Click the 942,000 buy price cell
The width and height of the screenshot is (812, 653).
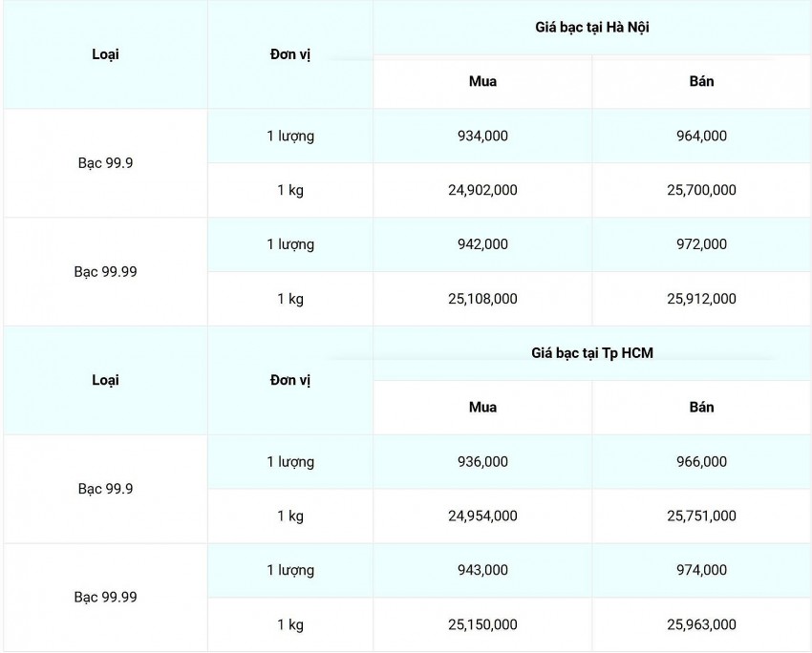[482, 244]
